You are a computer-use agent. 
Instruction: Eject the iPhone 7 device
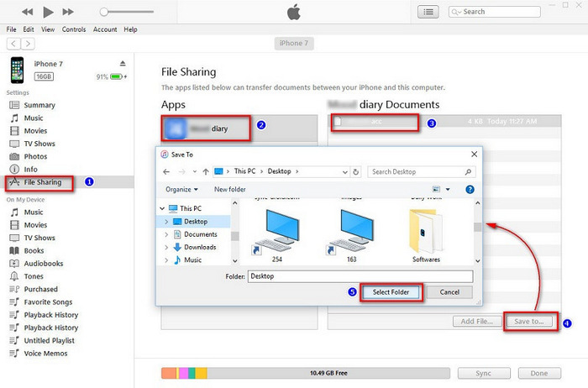point(123,63)
